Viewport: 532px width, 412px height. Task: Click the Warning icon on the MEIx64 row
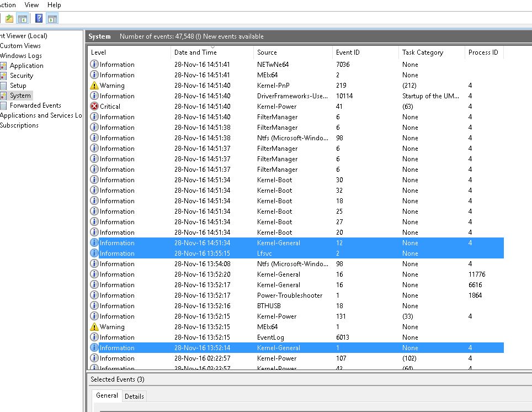[x=94, y=327]
